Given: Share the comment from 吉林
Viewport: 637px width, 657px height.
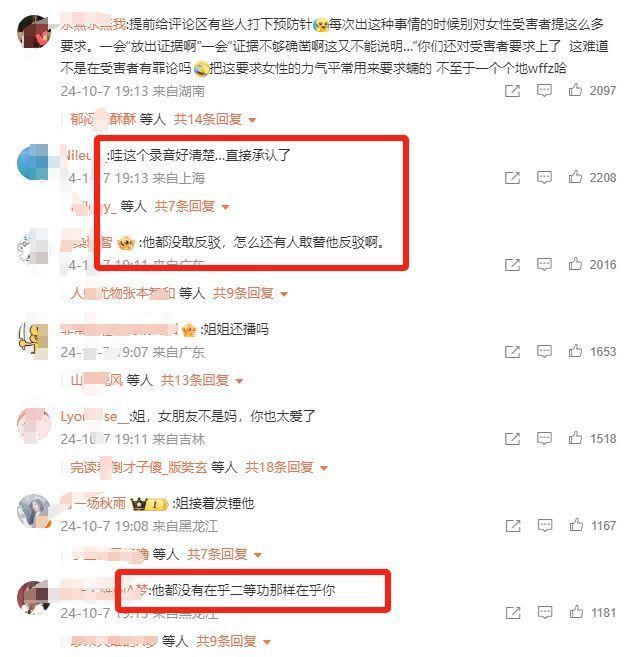Looking at the screenshot, I should coord(512,439).
